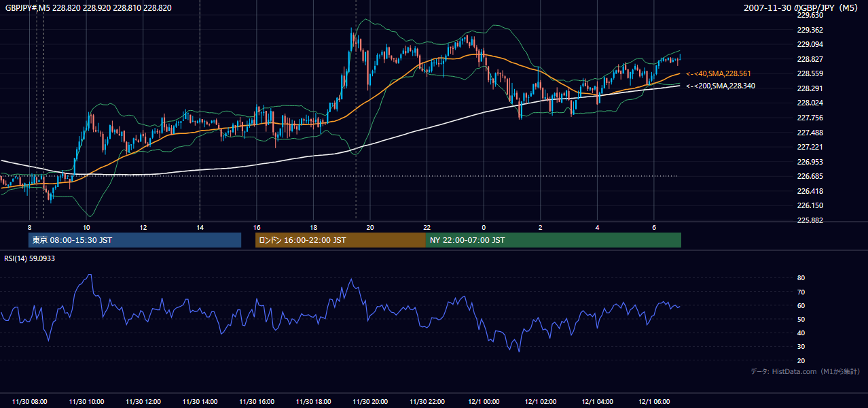Click price axis label 226.418
This screenshot has height=408, width=868.
click(x=810, y=191)
